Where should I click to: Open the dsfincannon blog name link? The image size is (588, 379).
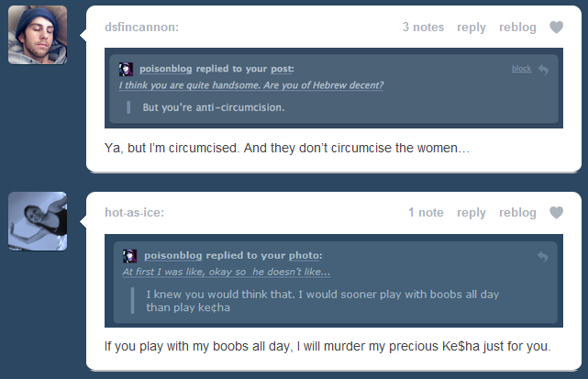coord(141,28)
